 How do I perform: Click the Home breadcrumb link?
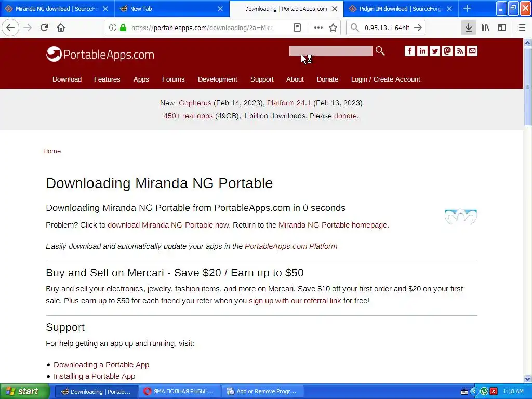click(x=52, y=151)
